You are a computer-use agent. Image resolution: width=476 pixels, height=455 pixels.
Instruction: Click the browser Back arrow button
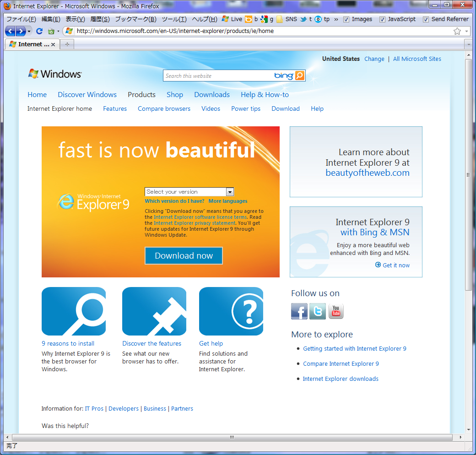pos(11,31)
